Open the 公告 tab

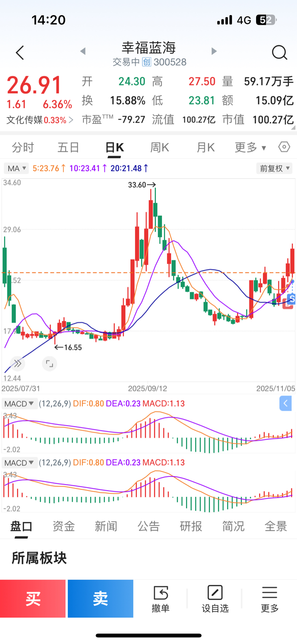click(148, 526)
